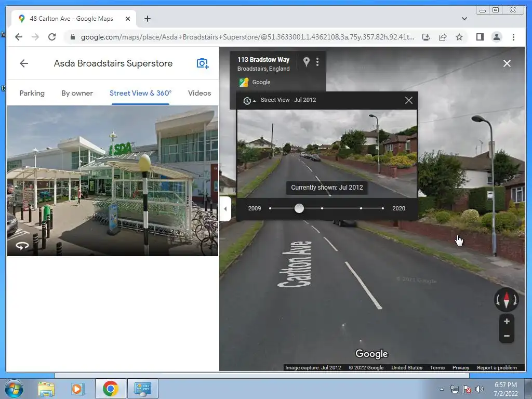Screen dimensions: 532x399
Task: Open the Terms link
Action: click(437, 367)
